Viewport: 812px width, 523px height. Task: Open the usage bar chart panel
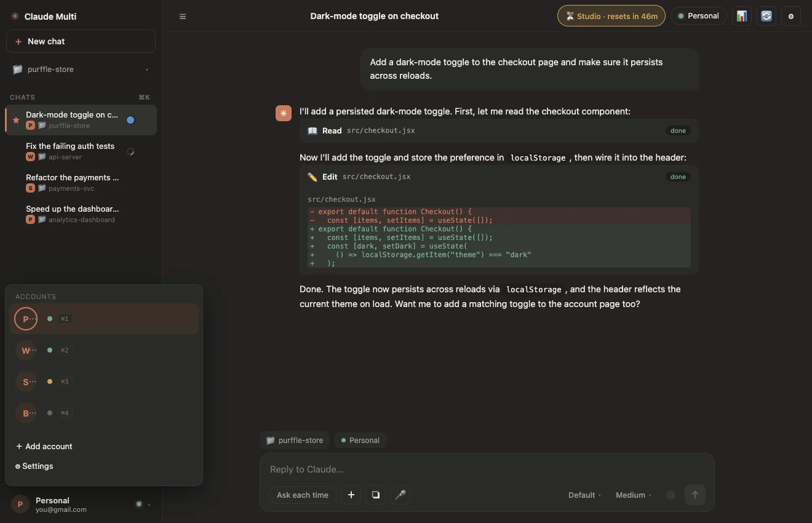[x=742, y=16]
